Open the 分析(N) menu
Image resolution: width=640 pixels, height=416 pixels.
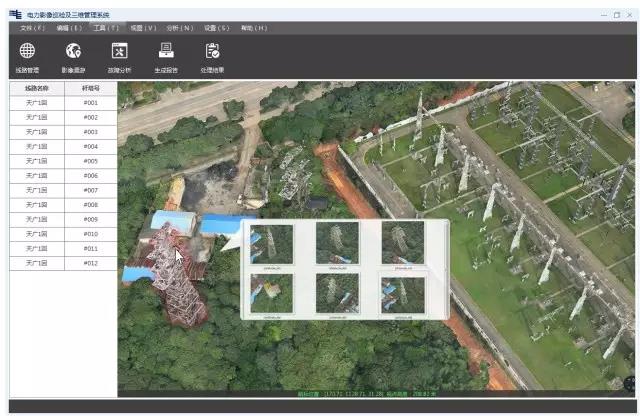pyautogui.click(x=180, y=28)
